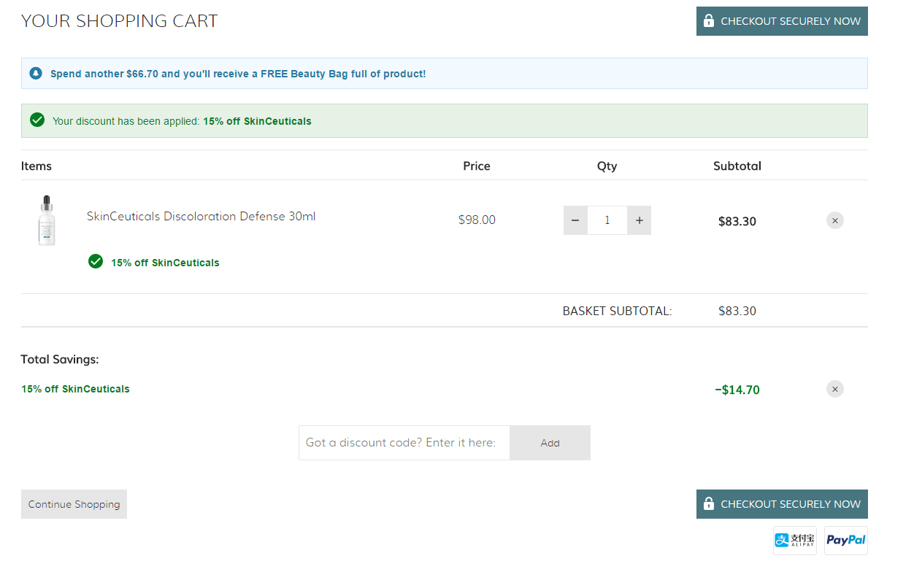Click the bold $83.30 item subtotal
The width and height of the screenshot is (914, 588).
(737, 221)
